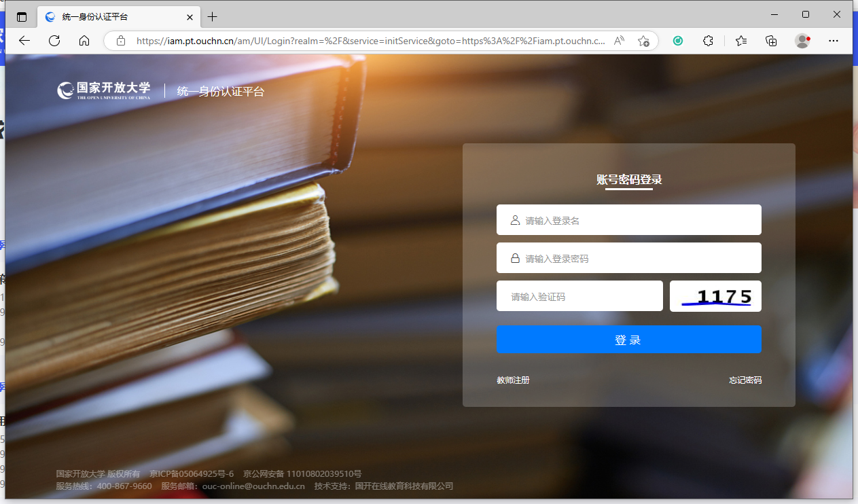Add this page to favorites star icon
Image resolution: width=858 pixels, height=504 pixels.
point(643,41)
